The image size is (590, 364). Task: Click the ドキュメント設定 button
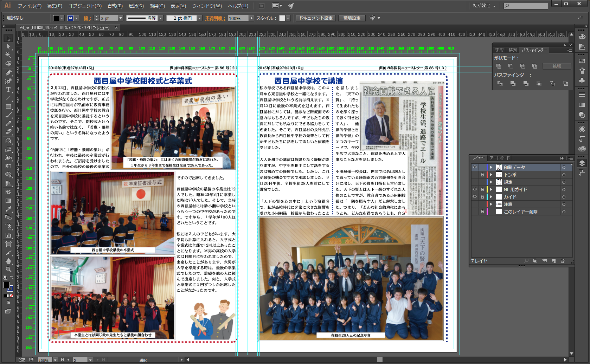[316, 18]
